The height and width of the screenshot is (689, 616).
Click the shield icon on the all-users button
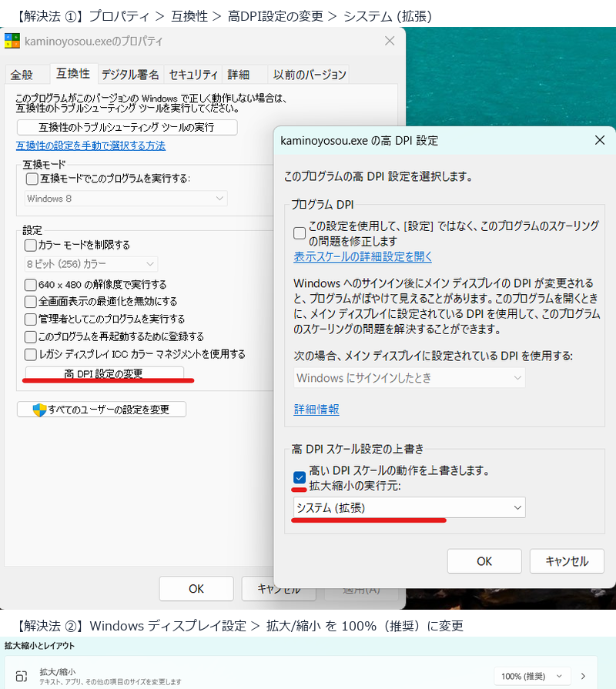click(x=39, y=410)
